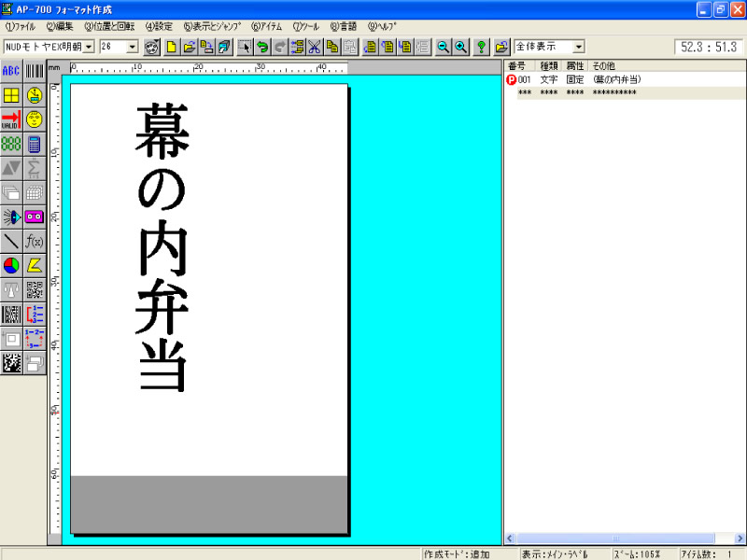This screenshot has width=747, height=560.
Task: Select the diagonal line drawing tool
Action: click(x=11, y=241)
